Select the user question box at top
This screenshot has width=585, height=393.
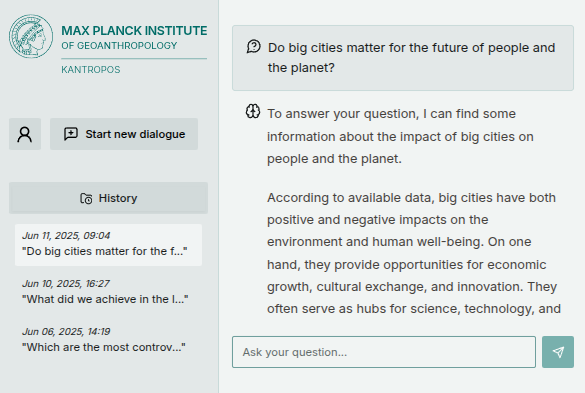403,58
